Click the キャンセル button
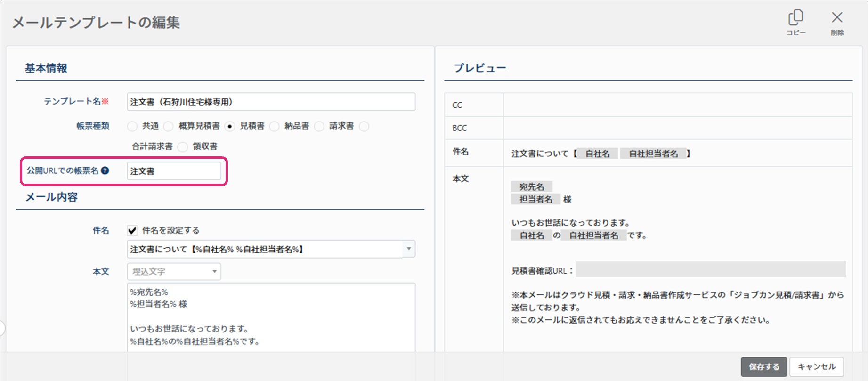 tap(816, 366)
